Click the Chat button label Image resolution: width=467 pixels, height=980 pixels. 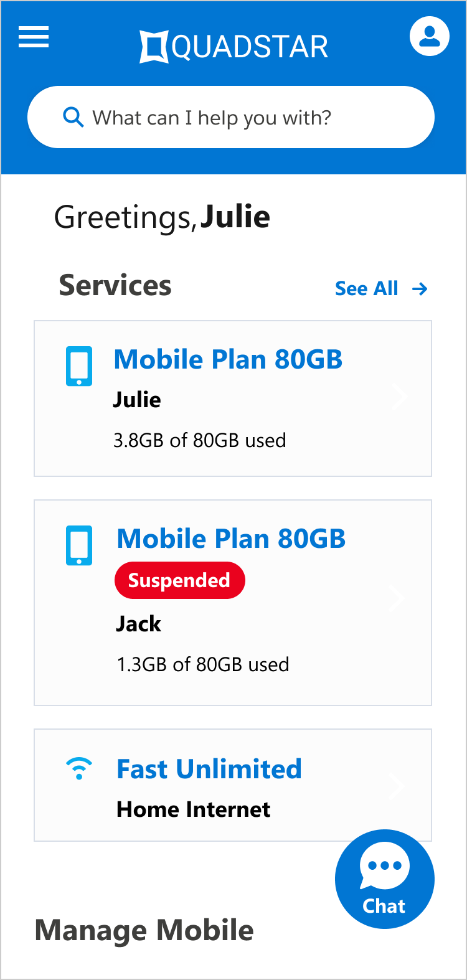tap(384, 907)
